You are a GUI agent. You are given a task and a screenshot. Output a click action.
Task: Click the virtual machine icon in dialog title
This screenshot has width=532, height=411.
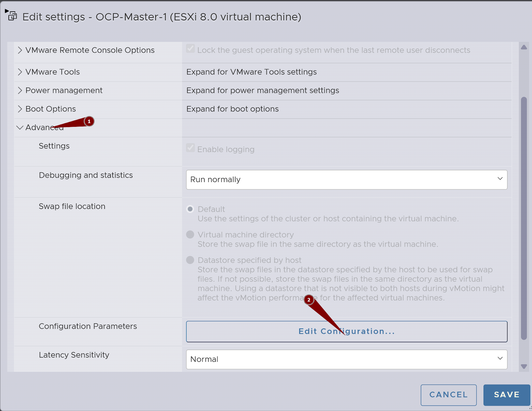click(12, 15)
